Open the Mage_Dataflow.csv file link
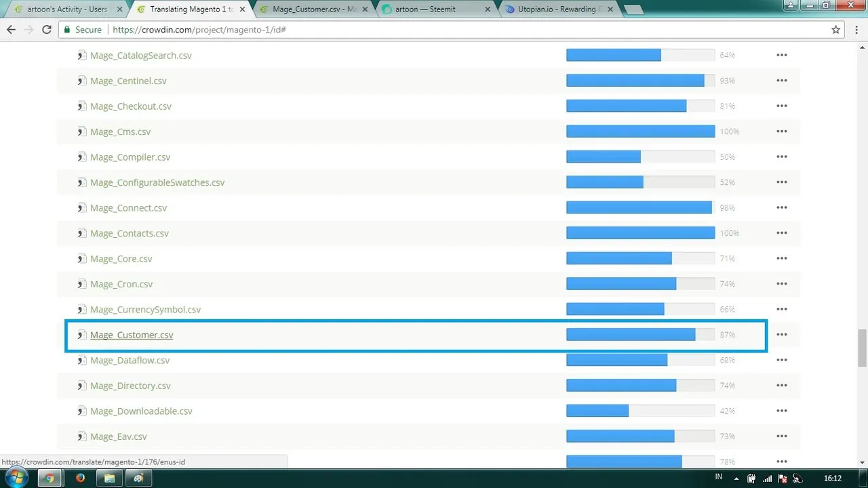 pyautogui.click(x=130, y=361)
